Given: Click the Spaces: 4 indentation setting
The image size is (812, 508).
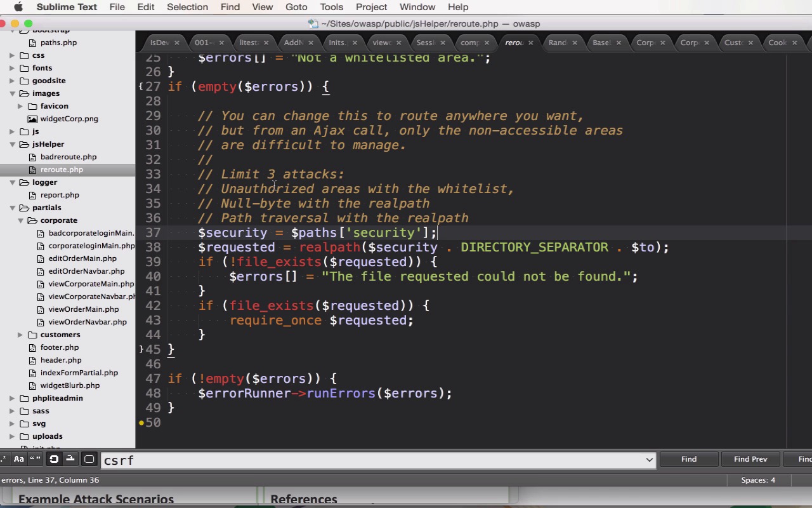Looking at the screenshot, I should click(x=758, y=480).
